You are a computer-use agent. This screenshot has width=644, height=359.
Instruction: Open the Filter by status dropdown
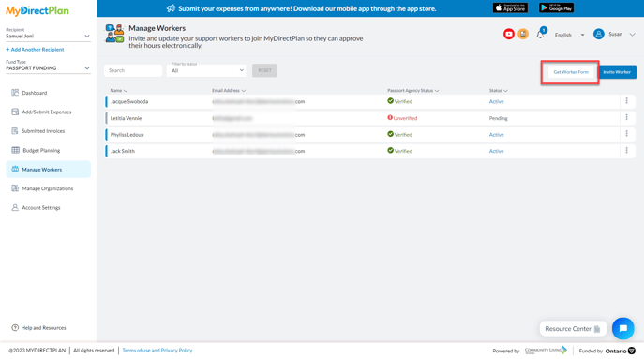206,70
